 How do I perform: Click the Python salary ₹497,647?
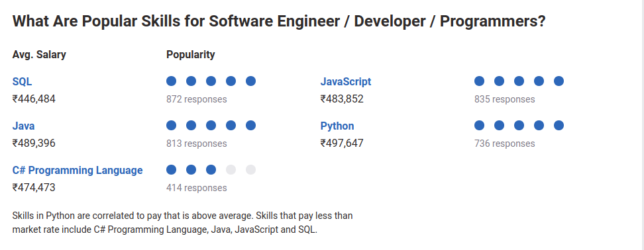coord(342,143)
